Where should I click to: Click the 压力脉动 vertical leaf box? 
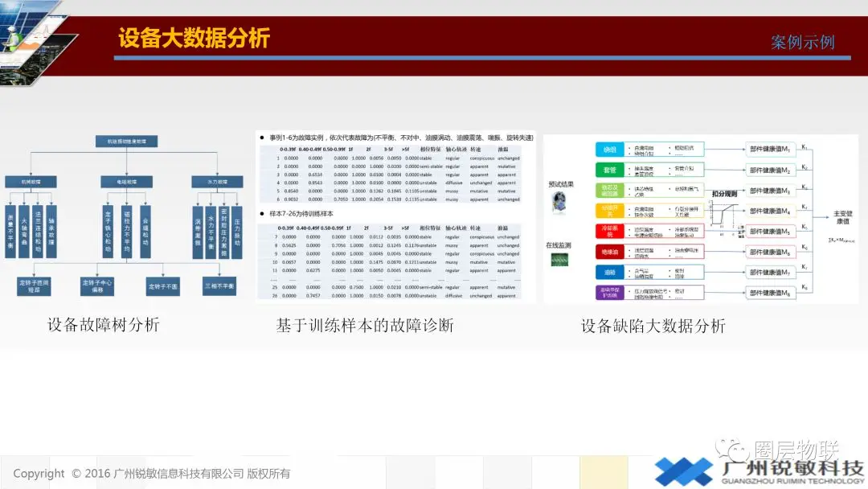tap(237, 232)
